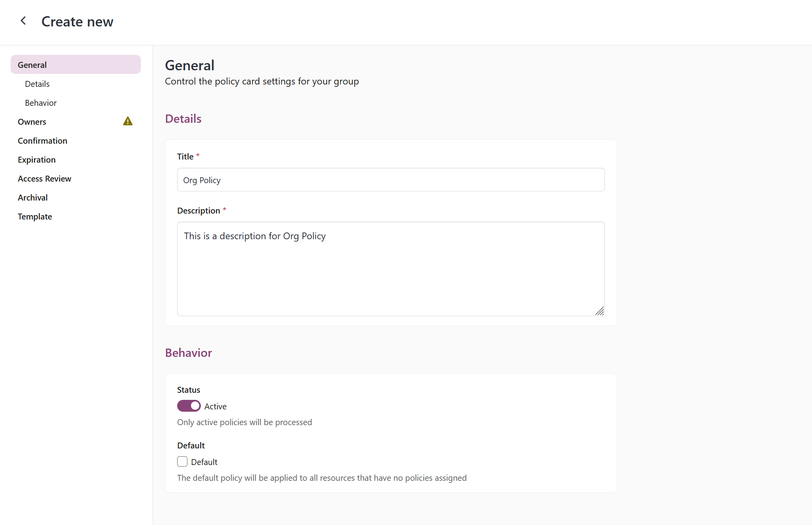
Task: Open the Details sub-section in sidebar
Action: (37, 84)
